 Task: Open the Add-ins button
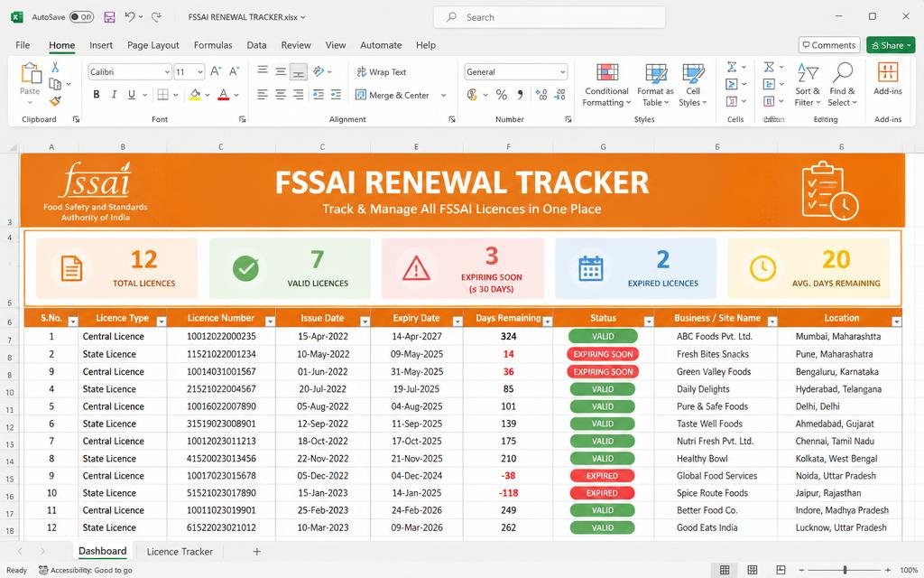pyautogui.click(x=888, y=79)
